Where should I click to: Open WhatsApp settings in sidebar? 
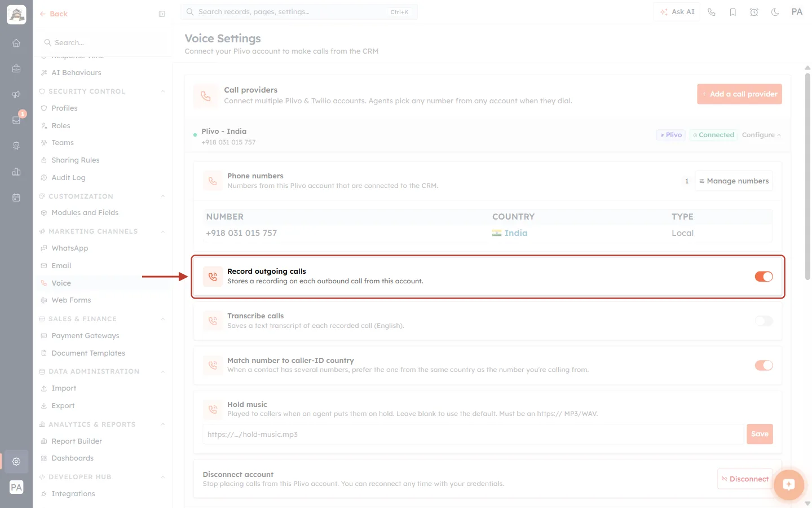pyautogui.click(x=69, y=248)
